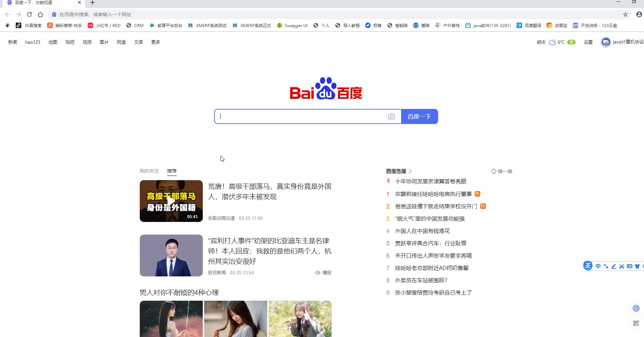Open hot search 宗馥莉接任娃哈哈电商执行董事
This screenshot has height=337, width=644.
pos(433,194)
